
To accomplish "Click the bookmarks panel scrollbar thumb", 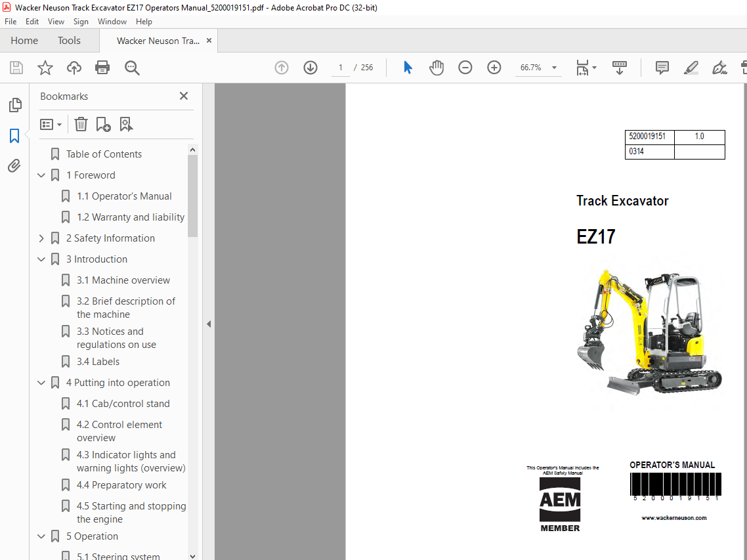I will (192, 196).
